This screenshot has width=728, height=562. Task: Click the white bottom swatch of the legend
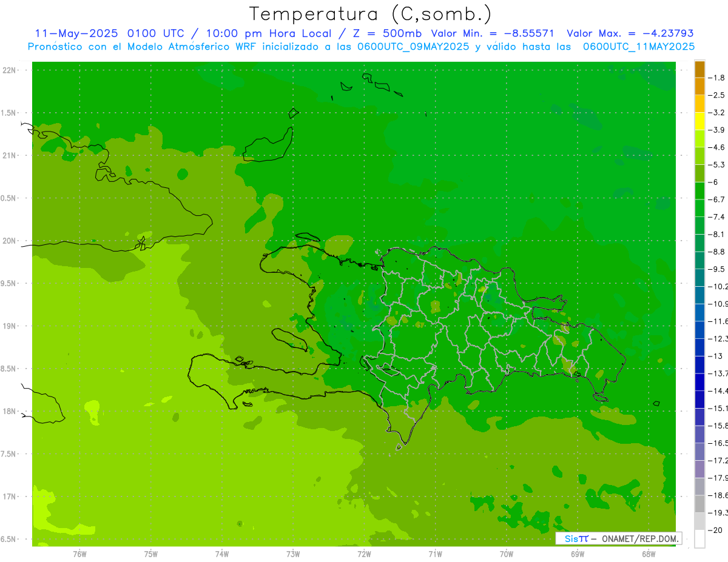[699, 539]
